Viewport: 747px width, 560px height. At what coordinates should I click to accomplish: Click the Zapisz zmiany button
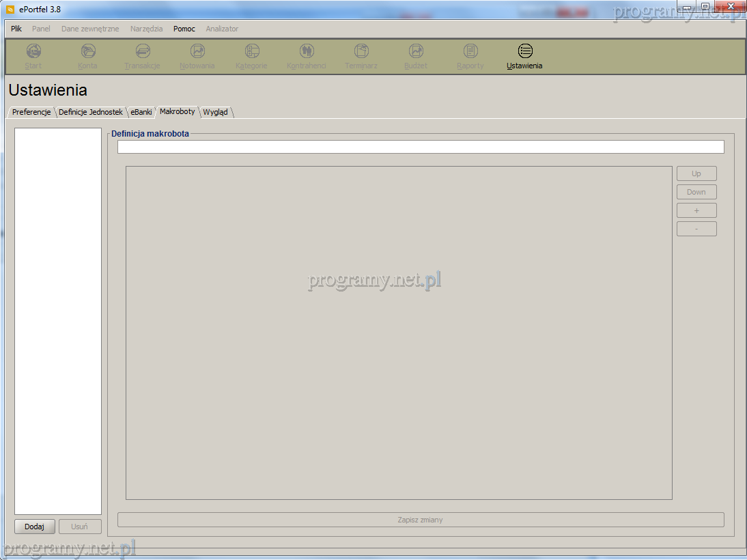click(x=420, y=520)
